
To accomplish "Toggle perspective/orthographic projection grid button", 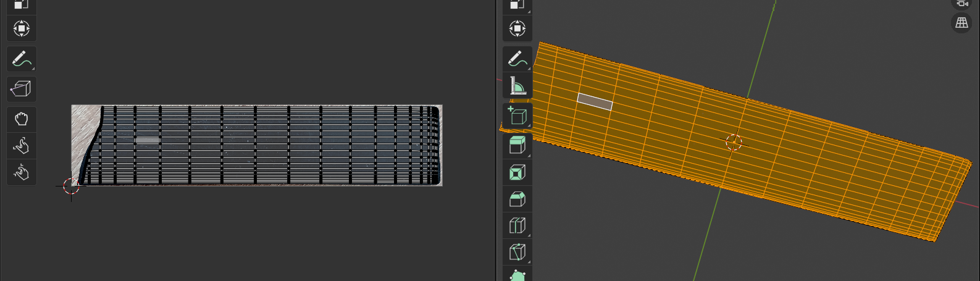I will coord(961,23).
